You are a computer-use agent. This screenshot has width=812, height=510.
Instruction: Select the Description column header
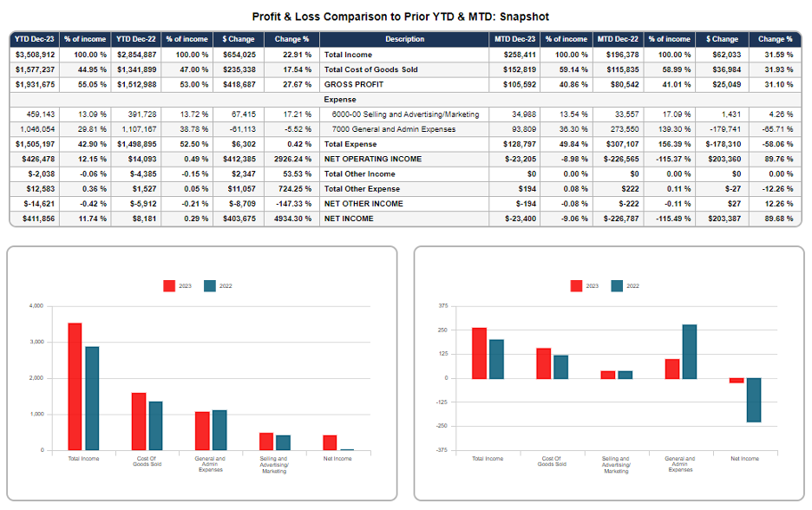coord(404,39)
